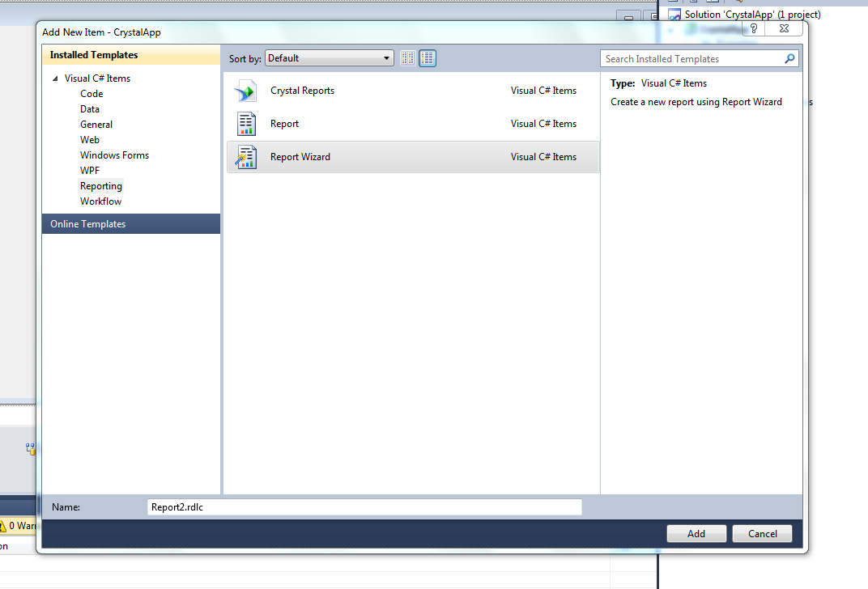Click the search magnifier icon
The image size is (868, 589).
(790, 58)
